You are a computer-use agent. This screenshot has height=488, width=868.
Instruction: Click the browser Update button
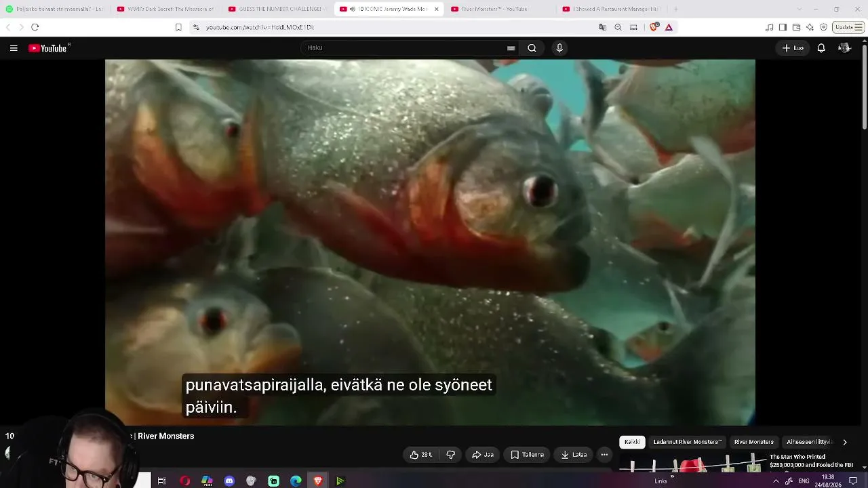849,27
